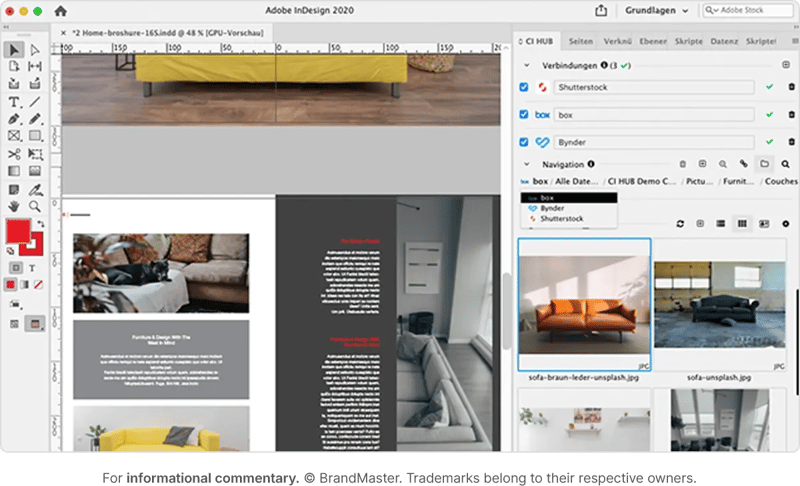Screen dimensions: 800x486
Task: Delete the Shutterstock connection with trash icon
Action: coord(791,87)
